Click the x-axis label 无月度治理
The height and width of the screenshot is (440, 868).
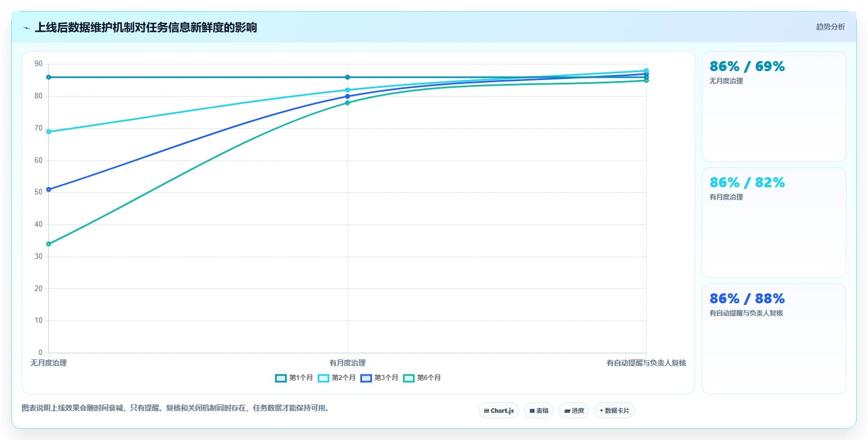48,363
